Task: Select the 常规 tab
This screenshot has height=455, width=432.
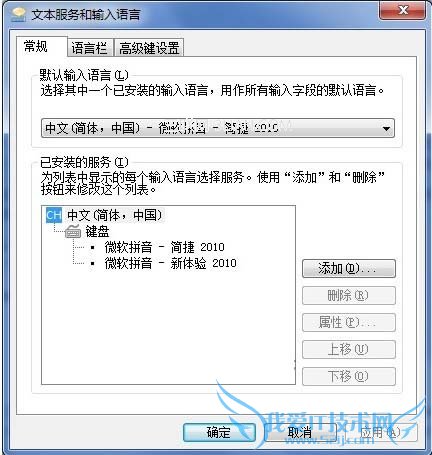Action: point(36,46)
